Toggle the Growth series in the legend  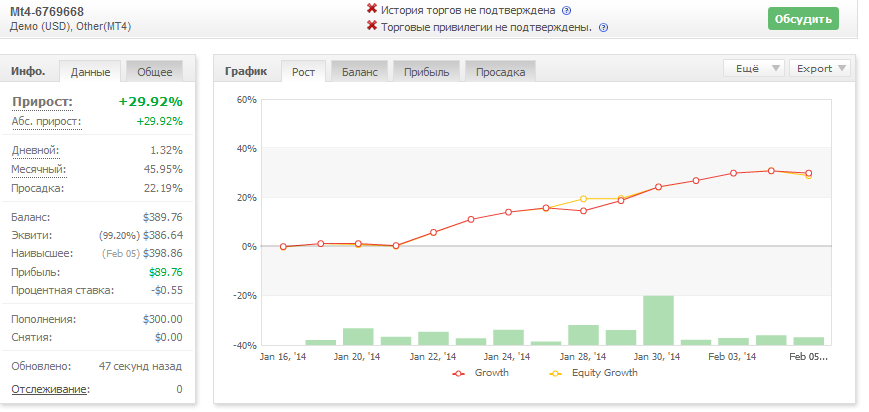(x=480, y=373)
